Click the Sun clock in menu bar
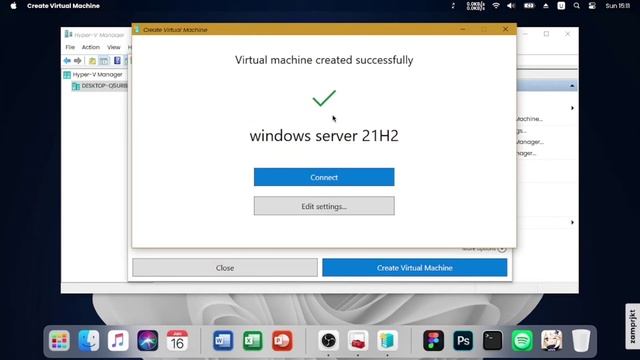 [618, 6]
